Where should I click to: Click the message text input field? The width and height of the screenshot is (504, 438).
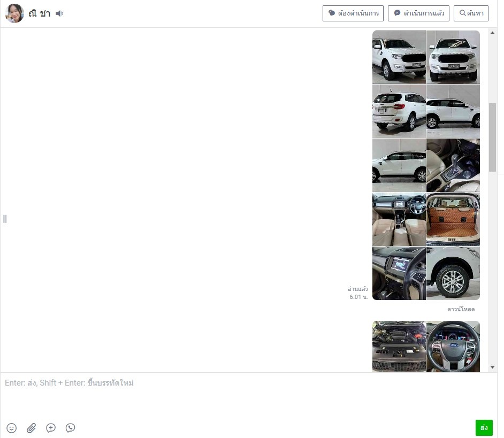tap(248, 395)
